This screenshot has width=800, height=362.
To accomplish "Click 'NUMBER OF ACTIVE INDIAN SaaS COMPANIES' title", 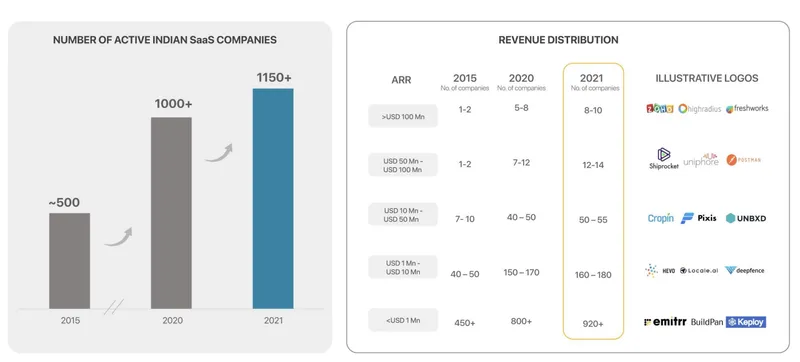I will [165, 40].
